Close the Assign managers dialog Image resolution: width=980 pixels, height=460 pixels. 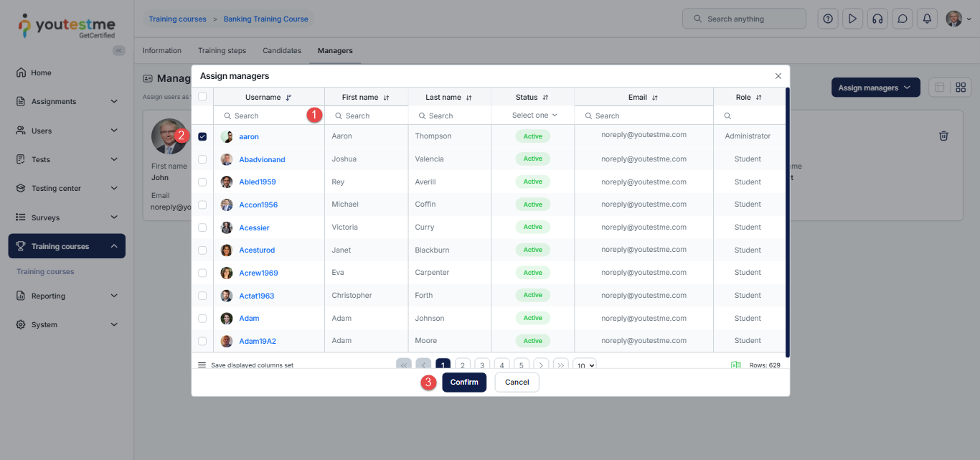pos(778,76)
